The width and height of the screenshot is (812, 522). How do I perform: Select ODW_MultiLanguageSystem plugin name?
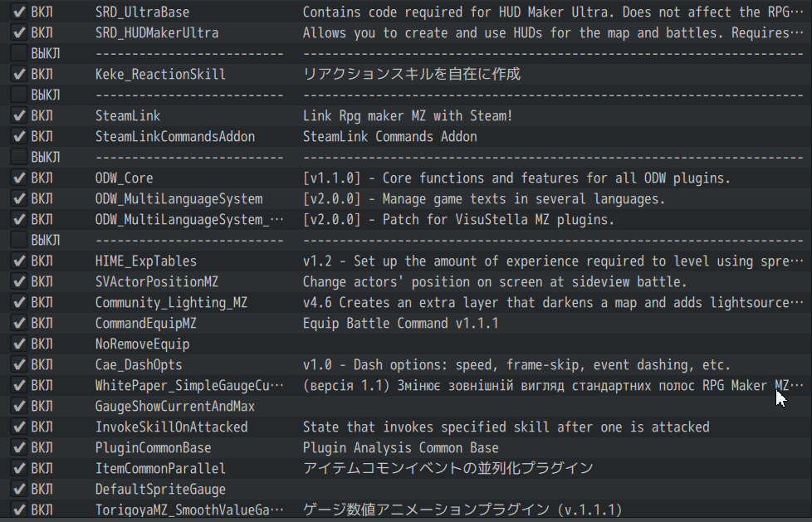(179, 199)
